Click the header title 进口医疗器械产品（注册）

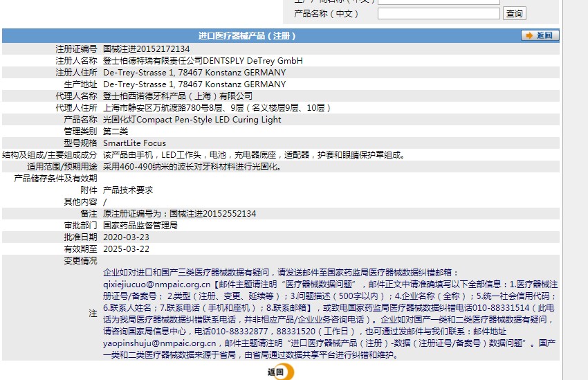pos(247,36)
